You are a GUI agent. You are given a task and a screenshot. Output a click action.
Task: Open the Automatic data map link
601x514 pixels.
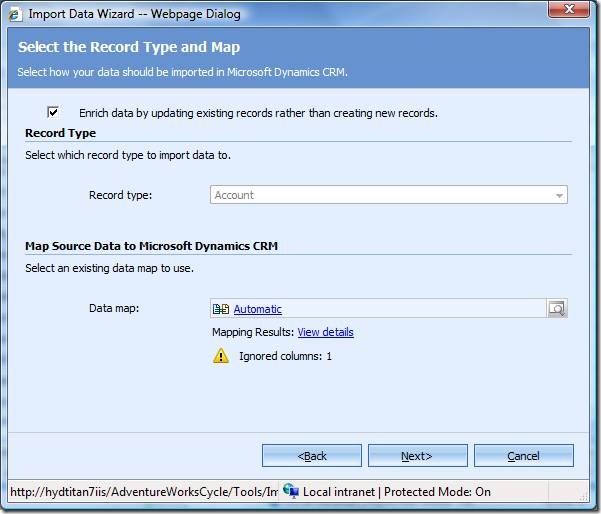257,310
